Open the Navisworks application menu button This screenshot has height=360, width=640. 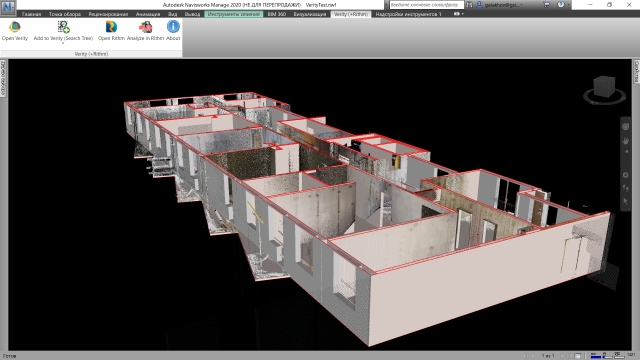click(8, 7)
